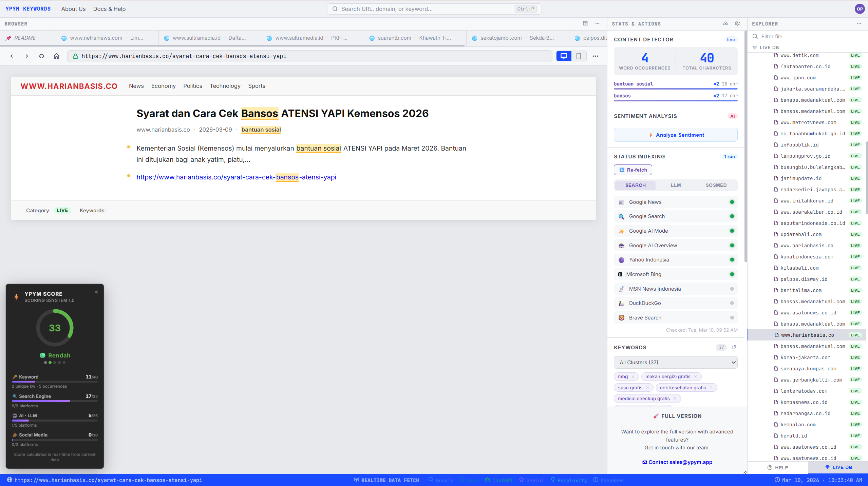868x486 pixels.
Task: Remove the 'susu gratis' keyword tag
Action: 647,388
